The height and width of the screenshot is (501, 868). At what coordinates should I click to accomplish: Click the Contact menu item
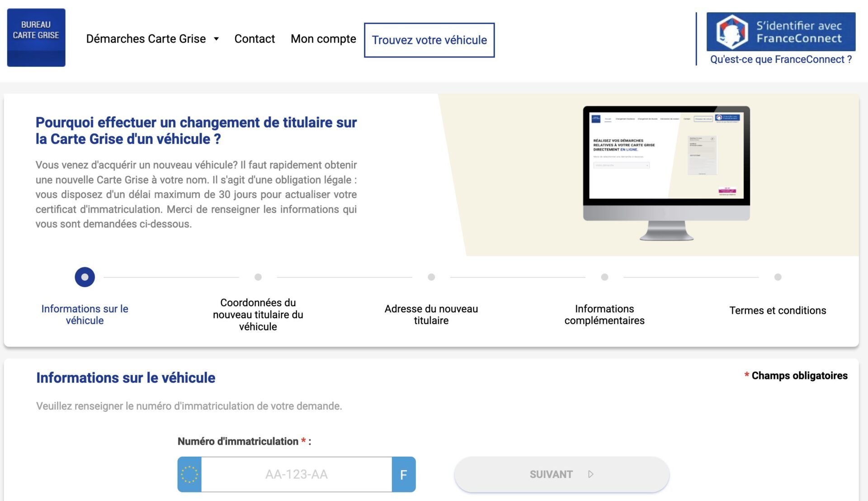coord(255,39)
